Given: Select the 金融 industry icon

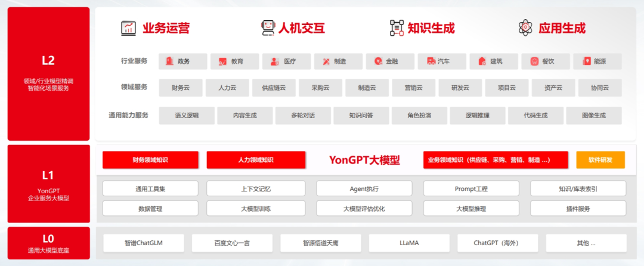Looking at the screenshot, I should click(378, 61).
